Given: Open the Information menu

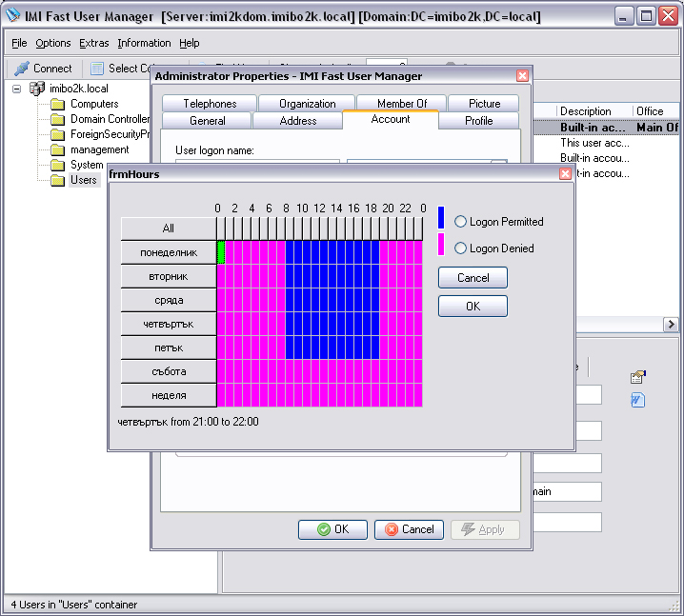Looking at the screenshot, I should click(x=144, y=43).
